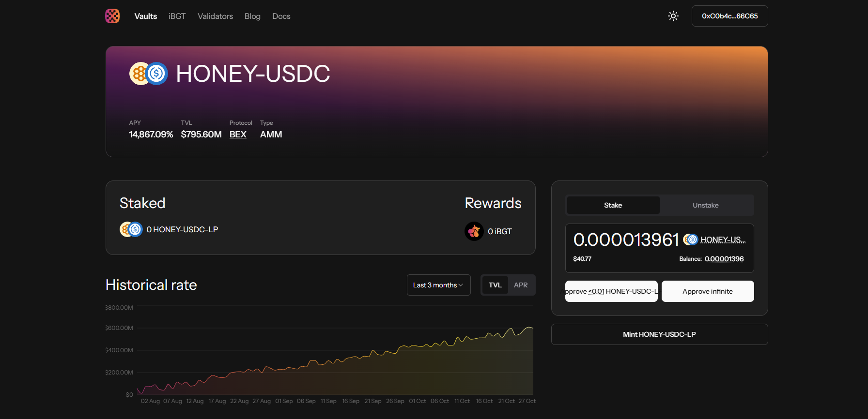The height and width of the screenshot is (419, 868).
Task: Switch to the Stake tab
Action: pyautogui.click(x=613, y=205)
